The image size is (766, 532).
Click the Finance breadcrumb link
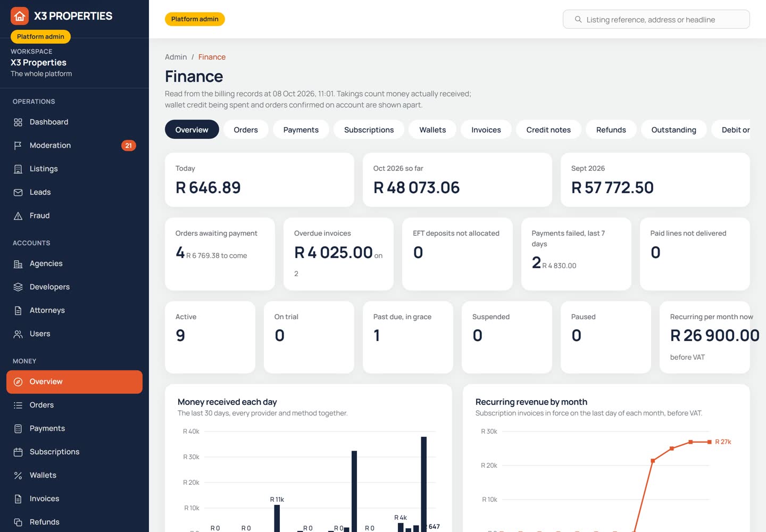point(212,57)
